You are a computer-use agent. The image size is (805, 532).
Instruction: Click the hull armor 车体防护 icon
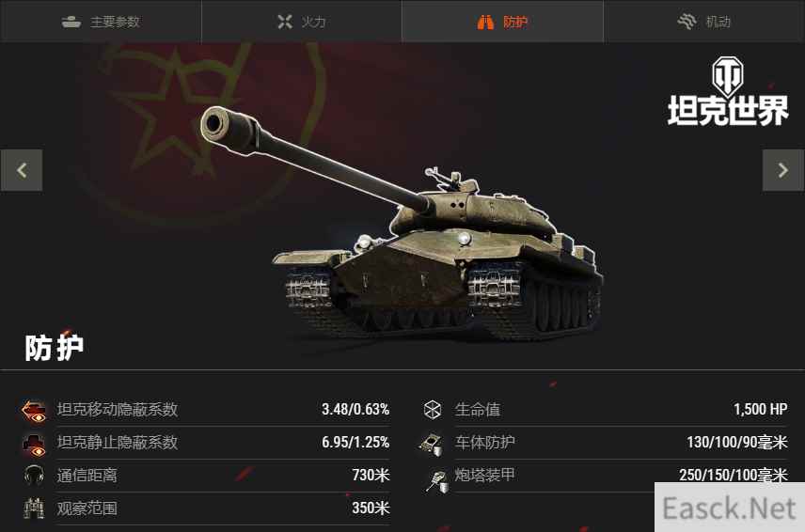[432, 445]
